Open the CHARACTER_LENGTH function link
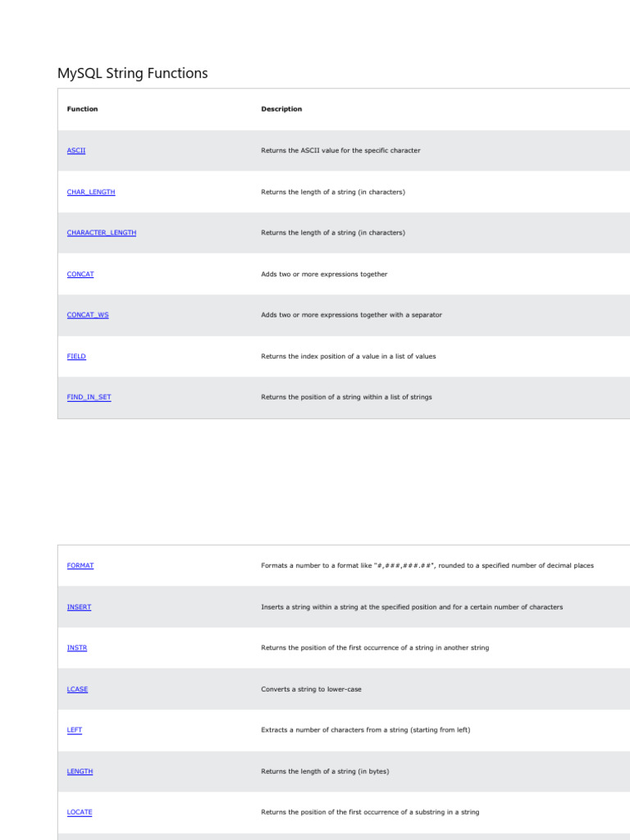 pyautogui.click(x=102, y=233)
